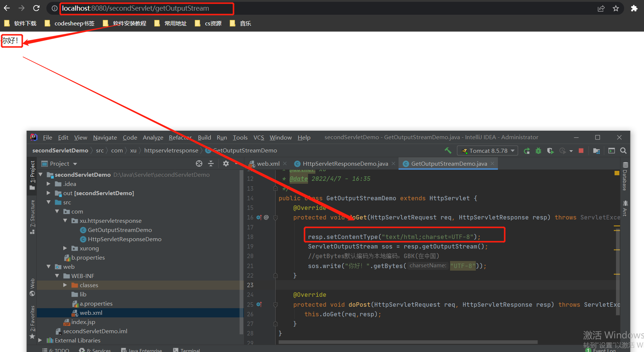Open the VCS menu
The width and height of the screenshot is (644, 352).
click(259, 137)
